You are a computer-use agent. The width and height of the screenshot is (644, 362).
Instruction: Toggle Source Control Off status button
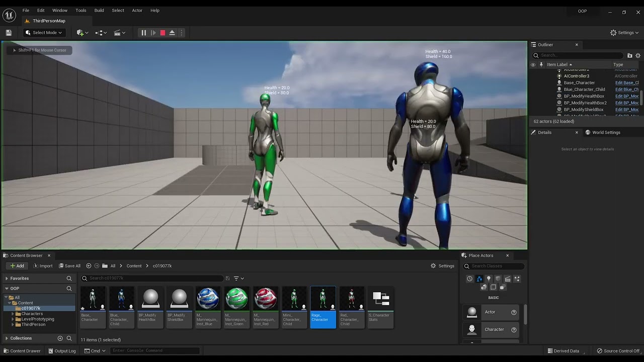[x=618, y=351]
